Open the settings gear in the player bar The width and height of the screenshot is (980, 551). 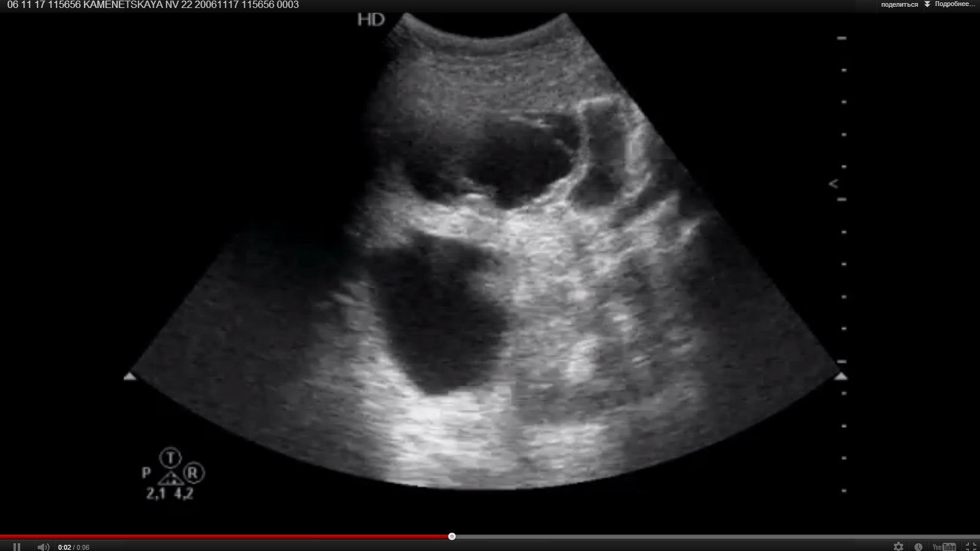click(899, 547)
